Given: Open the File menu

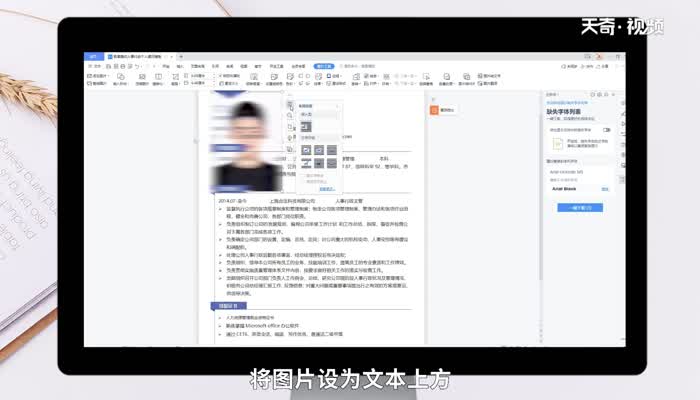Looking at the screenshot, I should 95,66.
